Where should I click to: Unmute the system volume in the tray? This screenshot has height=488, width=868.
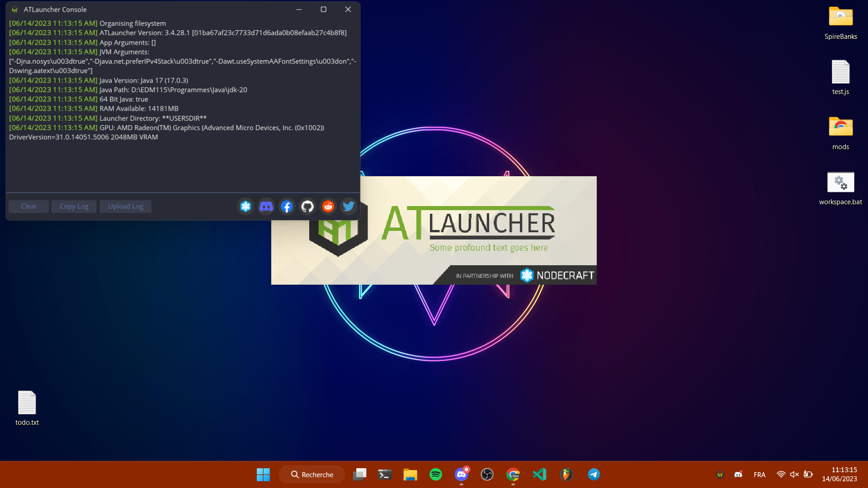794,474
